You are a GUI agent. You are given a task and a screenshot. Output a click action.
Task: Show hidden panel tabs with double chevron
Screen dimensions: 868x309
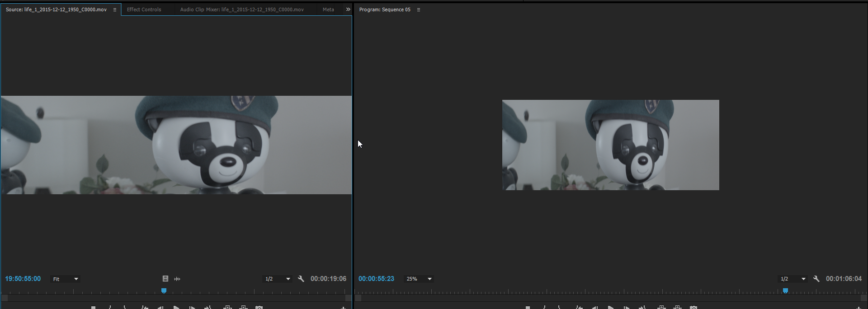pos(348,9)
